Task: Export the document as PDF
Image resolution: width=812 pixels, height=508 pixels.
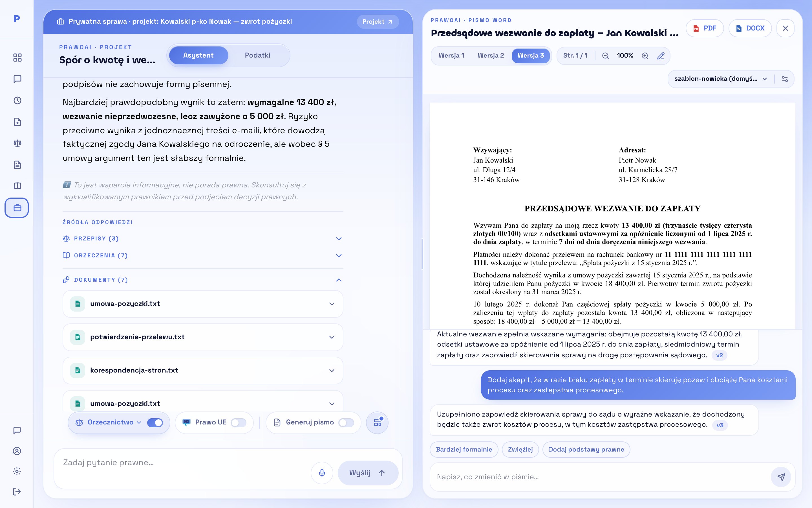Action: click(x=705, y=28)
